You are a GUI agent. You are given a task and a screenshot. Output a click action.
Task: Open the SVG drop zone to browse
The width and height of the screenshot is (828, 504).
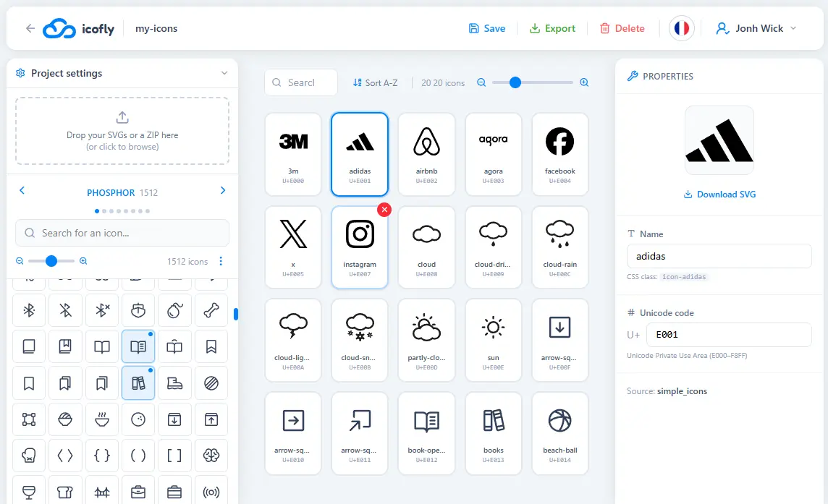122,131
